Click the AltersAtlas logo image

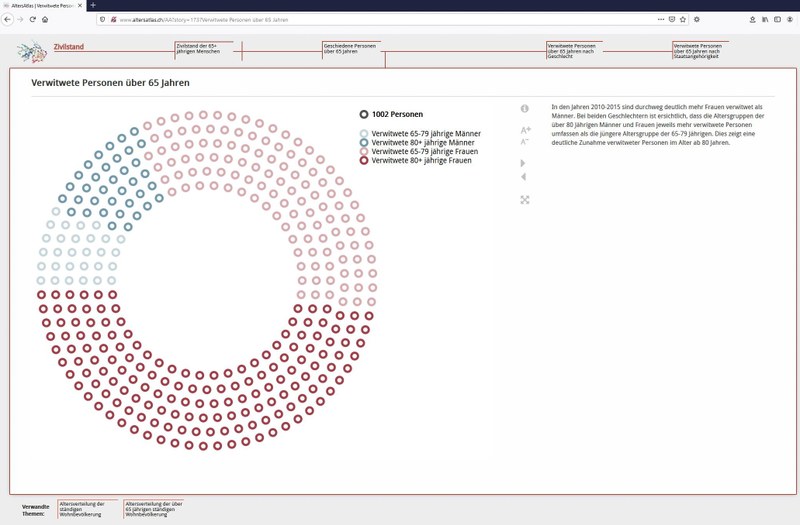tap(32, 51)
